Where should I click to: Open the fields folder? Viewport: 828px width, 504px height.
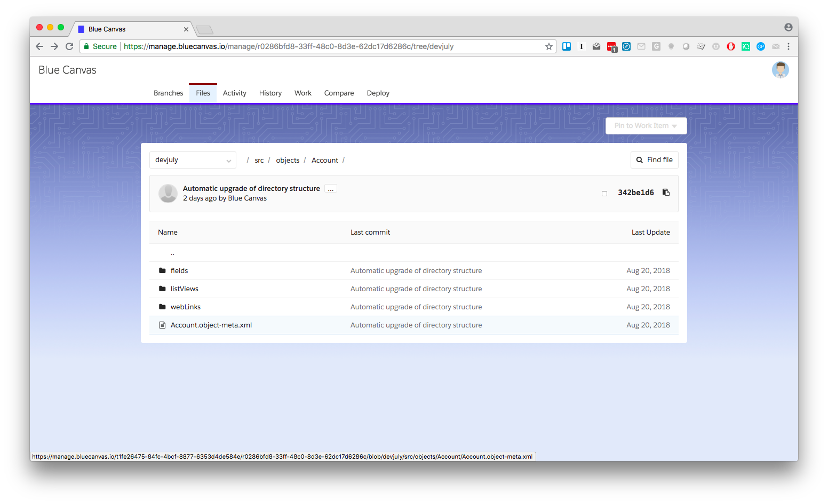[179, 271]
